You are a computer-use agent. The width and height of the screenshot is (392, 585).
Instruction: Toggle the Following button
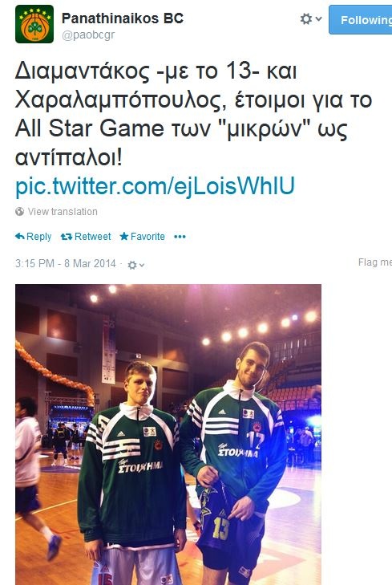360,20
